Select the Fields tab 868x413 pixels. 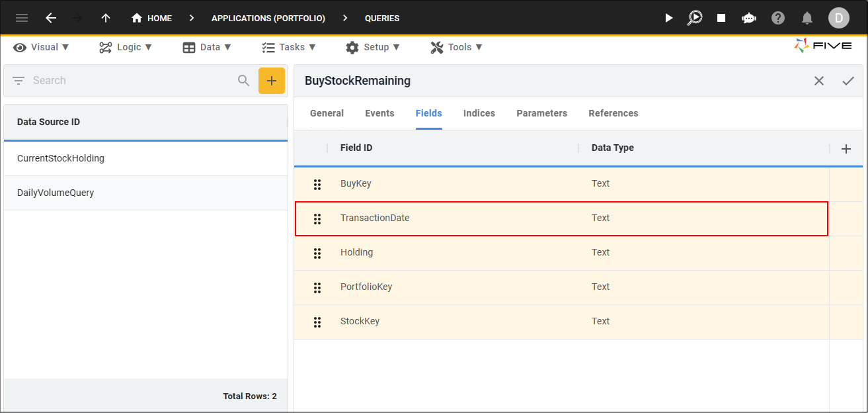pos(428,113)
